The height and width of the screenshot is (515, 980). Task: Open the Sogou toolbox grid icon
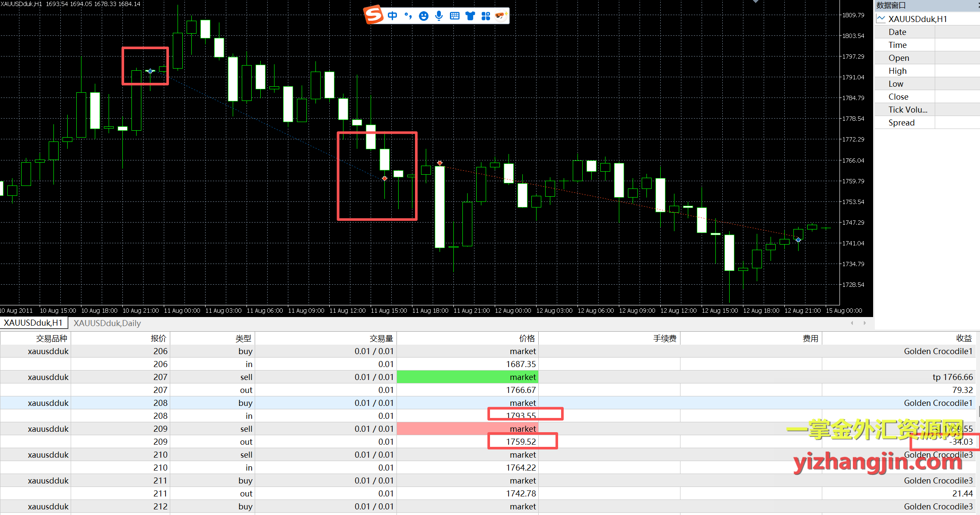point(486,16)
